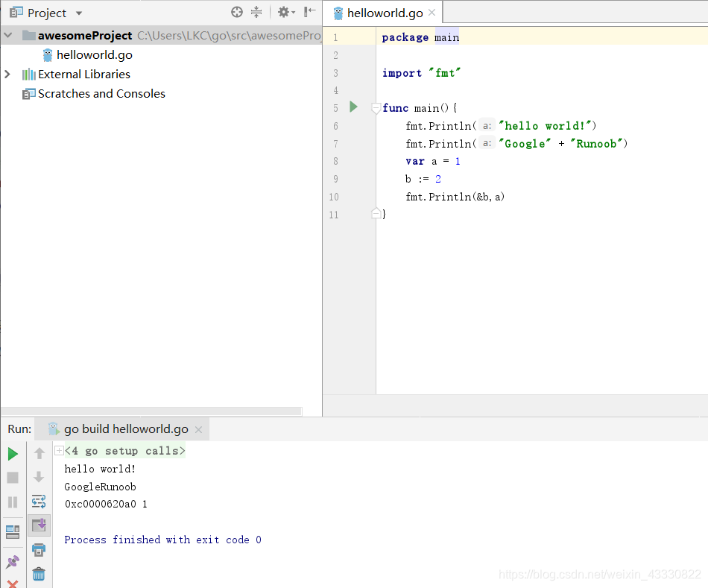This screenshot has height=588, width=708.
Task: Click the locate/scroll from source icon
Action: tap(236, 12)
